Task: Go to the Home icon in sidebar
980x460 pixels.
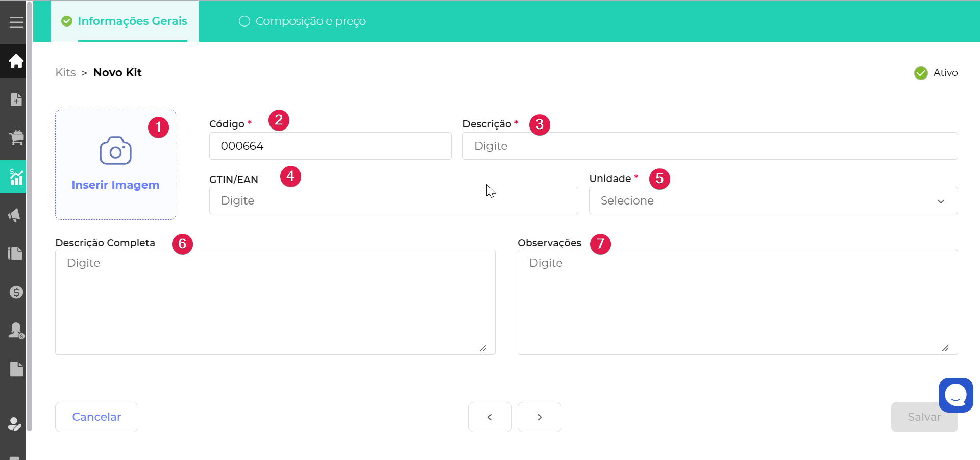Action: click(16, 61)
